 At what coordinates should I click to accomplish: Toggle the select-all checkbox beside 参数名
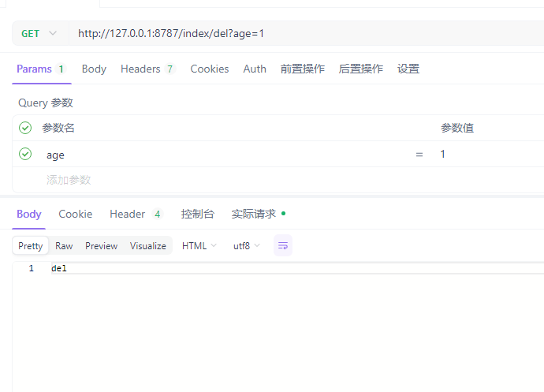pos(25,128)
